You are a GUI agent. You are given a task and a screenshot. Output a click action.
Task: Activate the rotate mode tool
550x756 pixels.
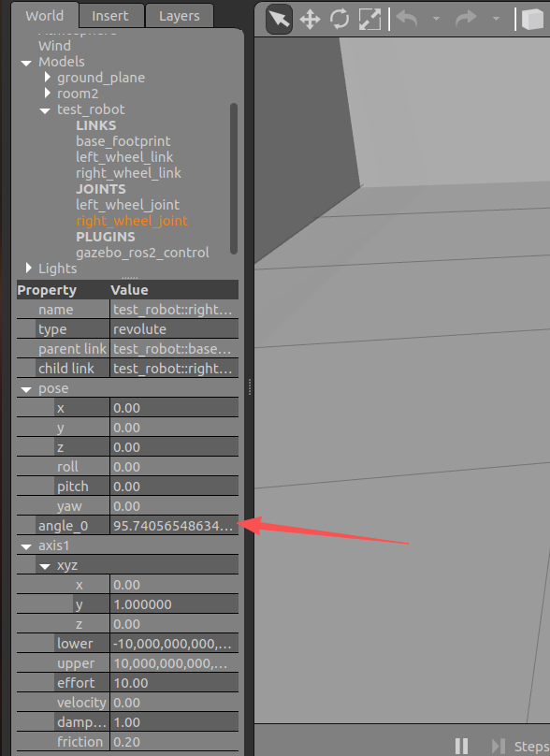point(340,20)
